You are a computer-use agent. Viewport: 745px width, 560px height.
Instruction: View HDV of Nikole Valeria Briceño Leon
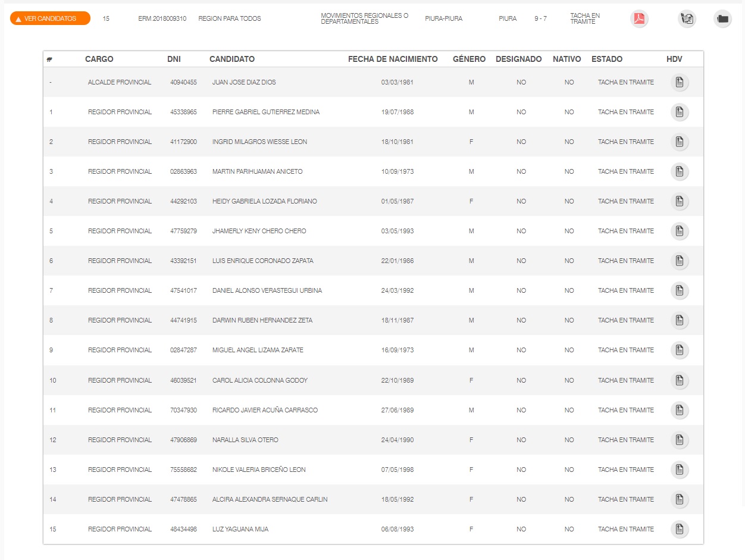[680, 470]
